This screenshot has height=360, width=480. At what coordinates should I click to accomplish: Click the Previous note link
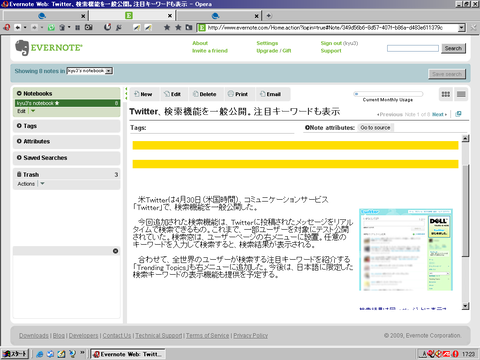tap(390, 114)
